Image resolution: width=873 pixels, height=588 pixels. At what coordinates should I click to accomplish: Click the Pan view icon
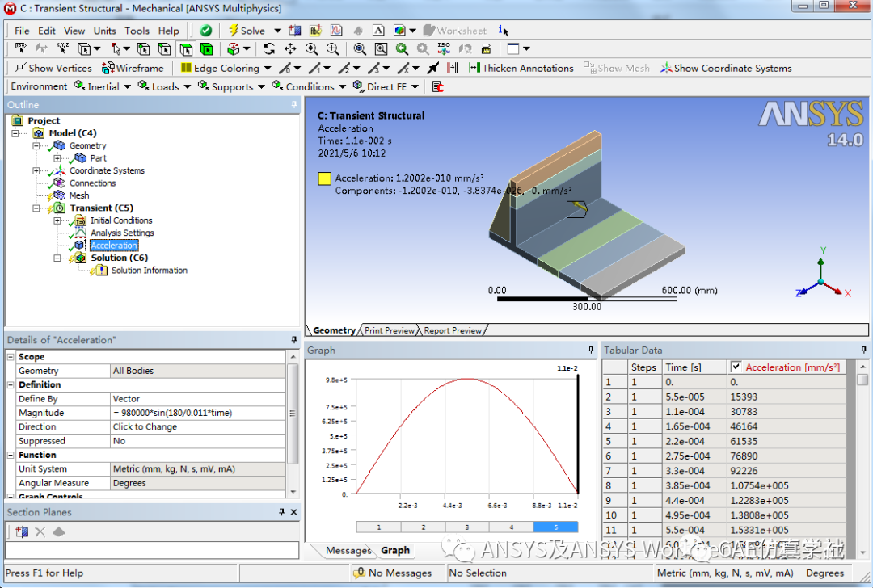pos(291,49)
